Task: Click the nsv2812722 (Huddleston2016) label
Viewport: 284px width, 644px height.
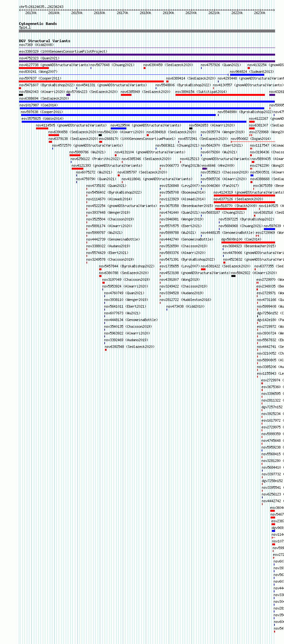Action: coord(185,300)
